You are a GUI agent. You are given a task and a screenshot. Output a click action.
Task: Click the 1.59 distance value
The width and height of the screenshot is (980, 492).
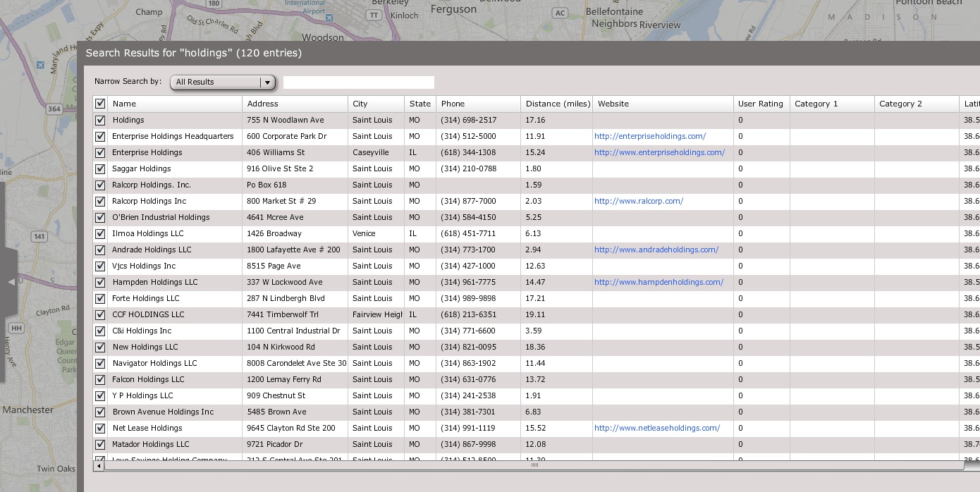(x=533, y=185)
